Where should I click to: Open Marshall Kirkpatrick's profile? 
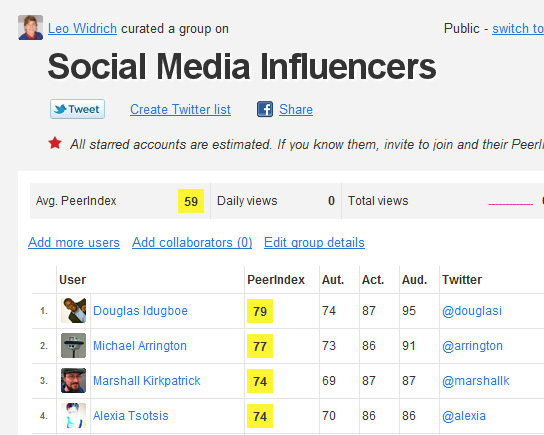tap(147, 381)
